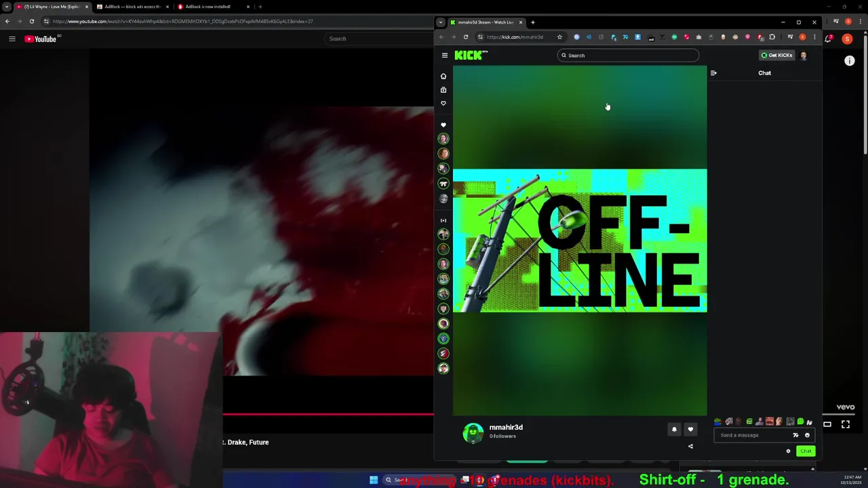Viewport: 868px width, 488px height.
Task: Open taskbar clock showing 12:47 AM
Action: (852, 480)
